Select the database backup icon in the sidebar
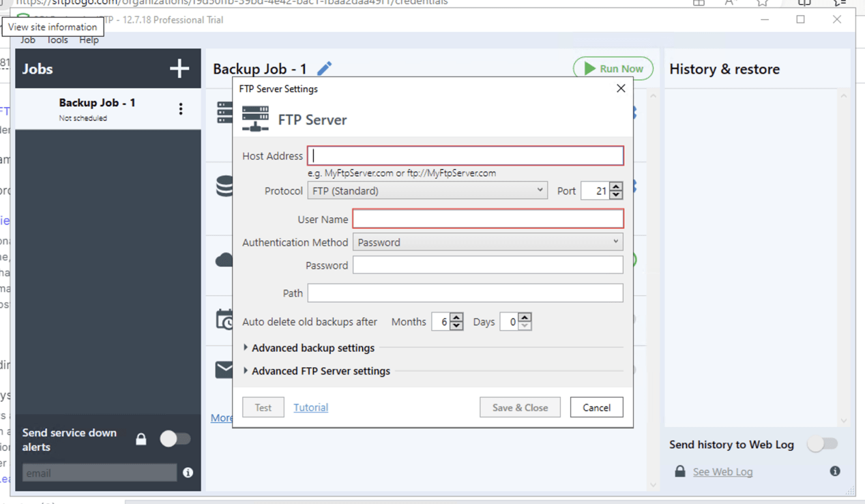 (225, 186)
